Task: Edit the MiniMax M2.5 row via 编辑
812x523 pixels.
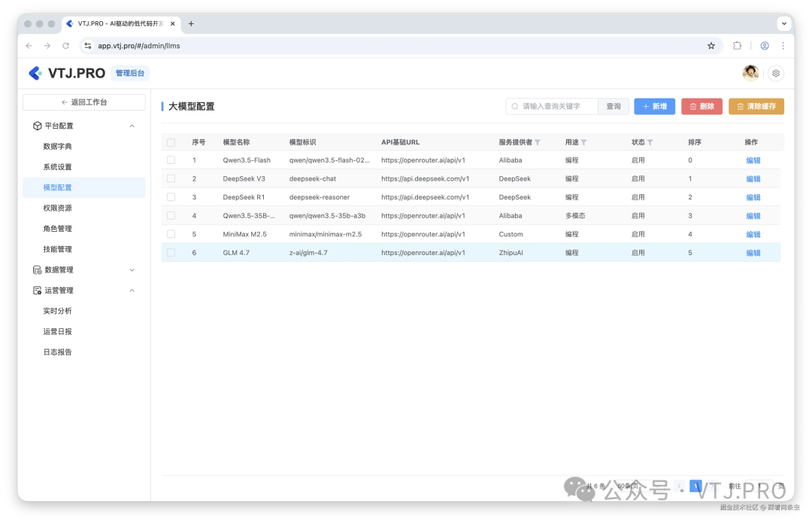Action: coord(753,234)
